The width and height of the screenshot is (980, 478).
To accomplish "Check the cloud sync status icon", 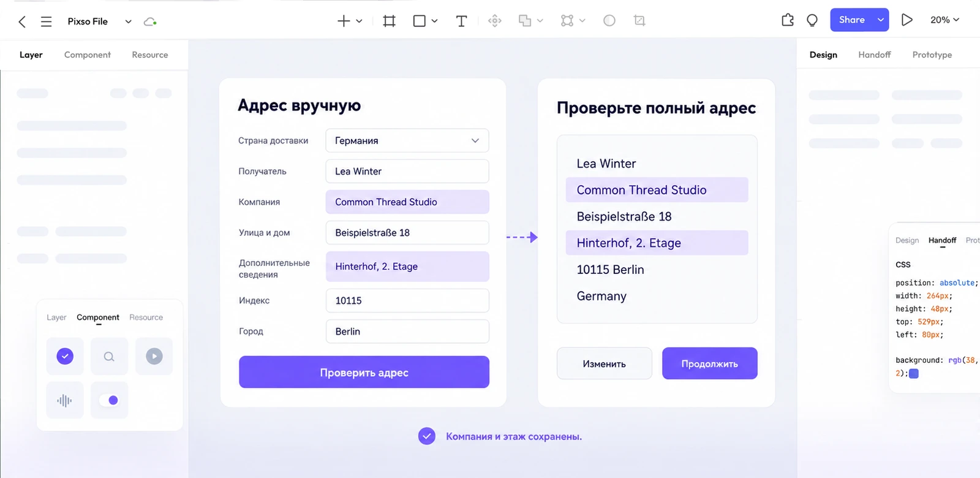I will tap(150, 21).
